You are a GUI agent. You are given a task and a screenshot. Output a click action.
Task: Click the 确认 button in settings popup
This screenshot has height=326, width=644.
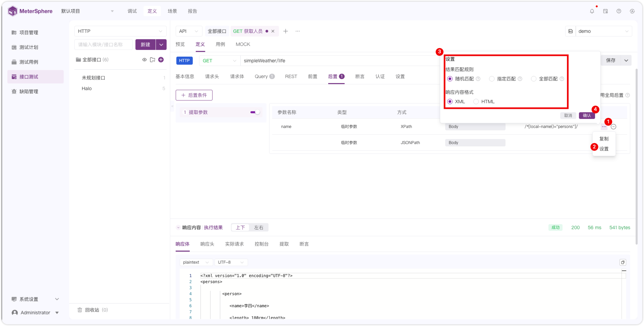(x=587, y=116)
